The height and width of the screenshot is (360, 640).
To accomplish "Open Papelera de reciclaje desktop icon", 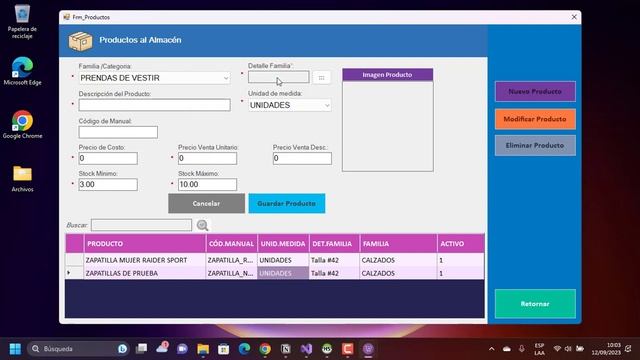I will pyautogui.click(x=22, y=22).
